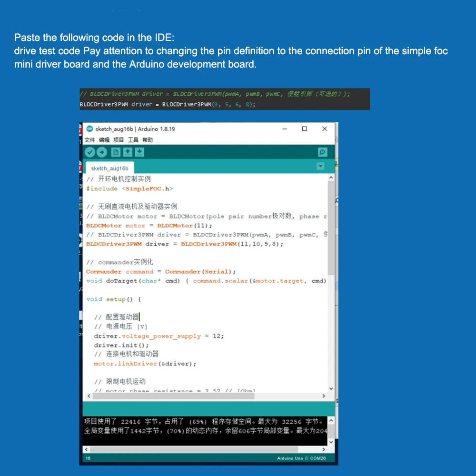Screen dimensions: 476x476
Task: Click the console's horizontal scrollbar thumb
Action: [194, 449]
